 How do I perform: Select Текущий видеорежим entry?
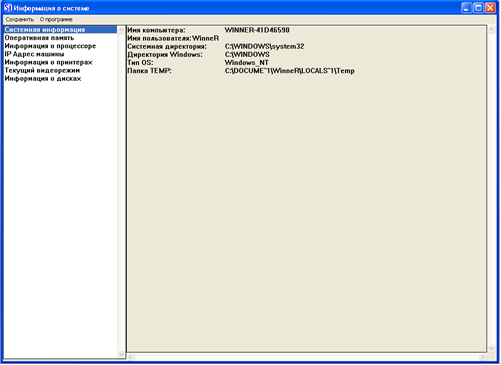tap(42, 70)
